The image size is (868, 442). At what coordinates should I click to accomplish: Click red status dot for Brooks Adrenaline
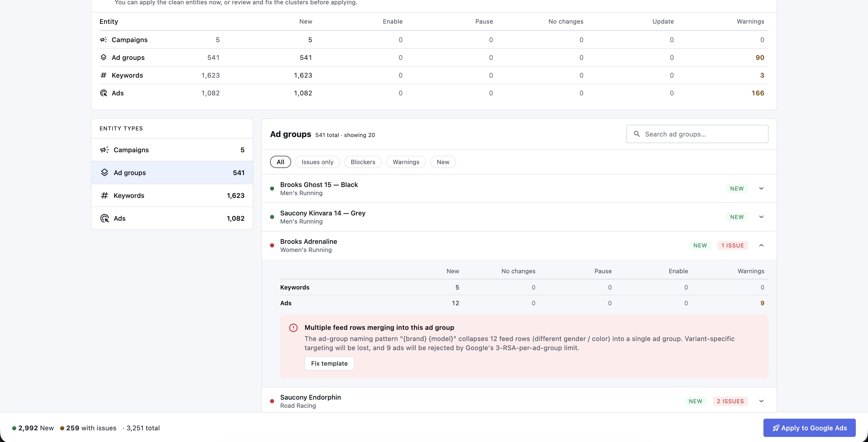[272, 246]
